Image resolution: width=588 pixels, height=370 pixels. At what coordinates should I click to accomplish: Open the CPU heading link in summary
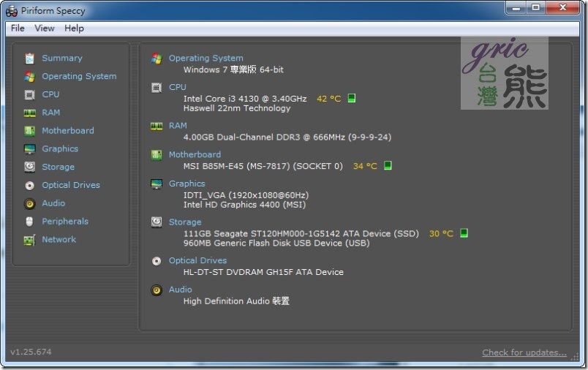point(178,87)
